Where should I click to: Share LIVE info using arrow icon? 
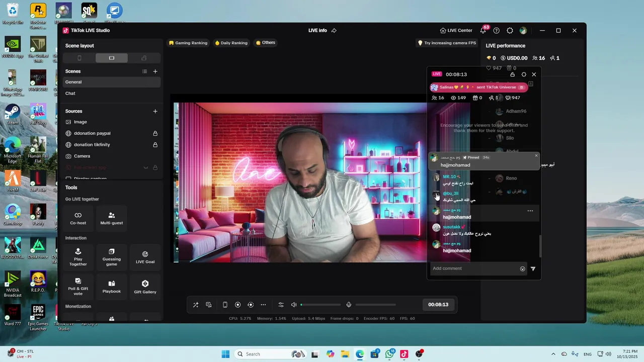pos(334,31)
